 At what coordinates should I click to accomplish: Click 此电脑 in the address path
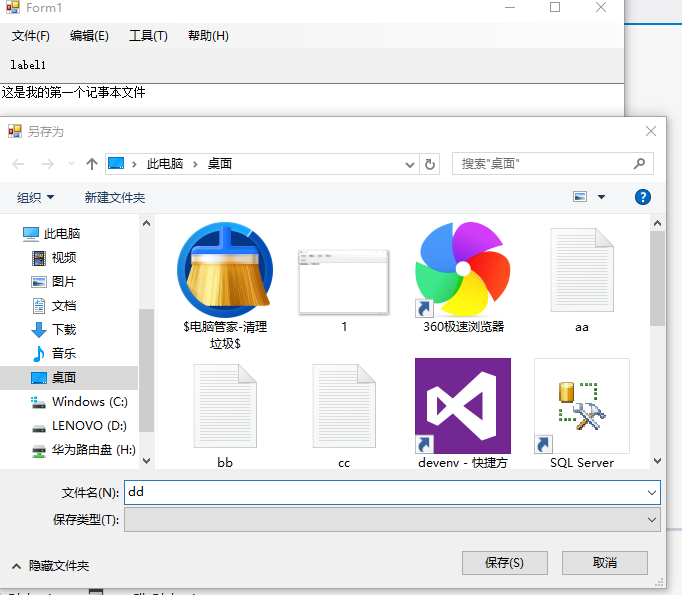coord(164,164)
